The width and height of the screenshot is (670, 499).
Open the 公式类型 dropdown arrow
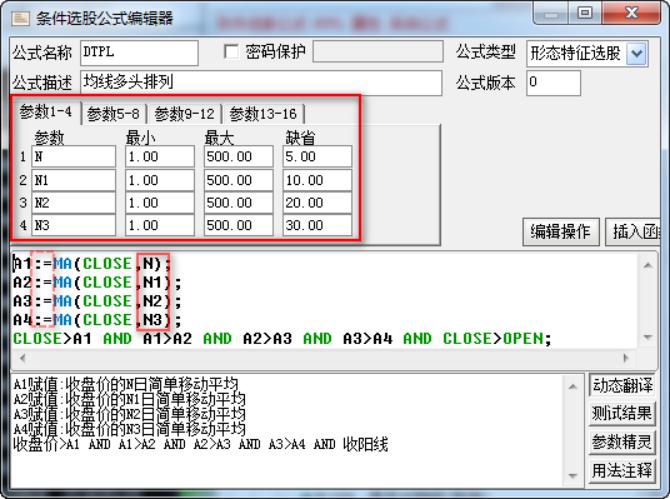click(637, 53)
